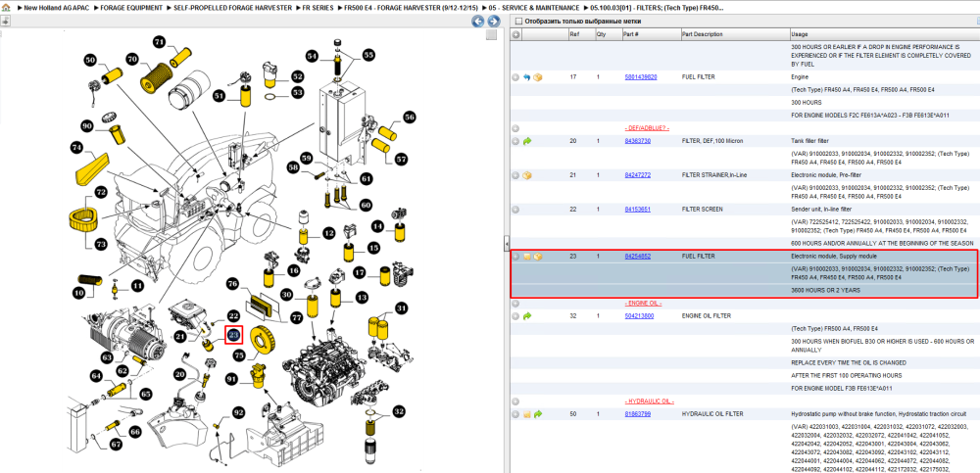This screenshot has height=473, width=980.
Task: Select callout 90 in the diagram
Action: click(x=88, y=126)
